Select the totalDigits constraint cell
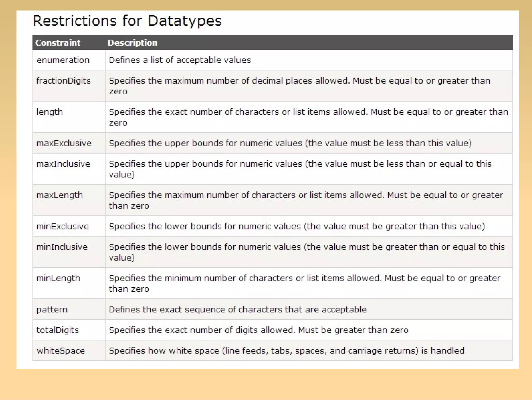This screenshot has width=532, height=400. coord(57,330)
